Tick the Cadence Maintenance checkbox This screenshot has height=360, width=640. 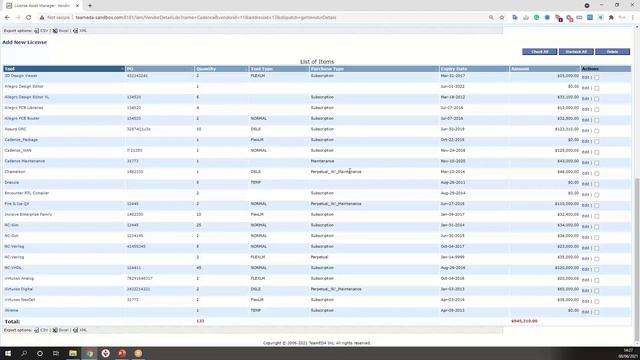[596, 163]
